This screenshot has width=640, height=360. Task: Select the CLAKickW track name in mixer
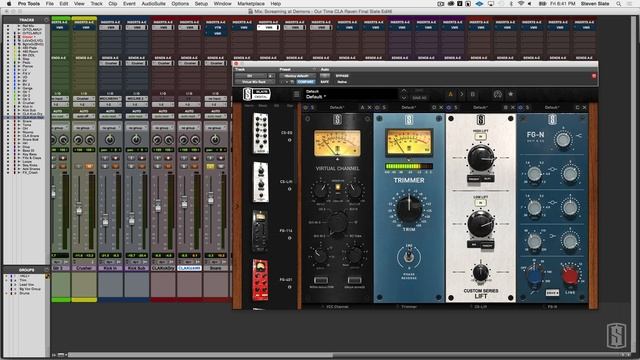coord(189,268)
